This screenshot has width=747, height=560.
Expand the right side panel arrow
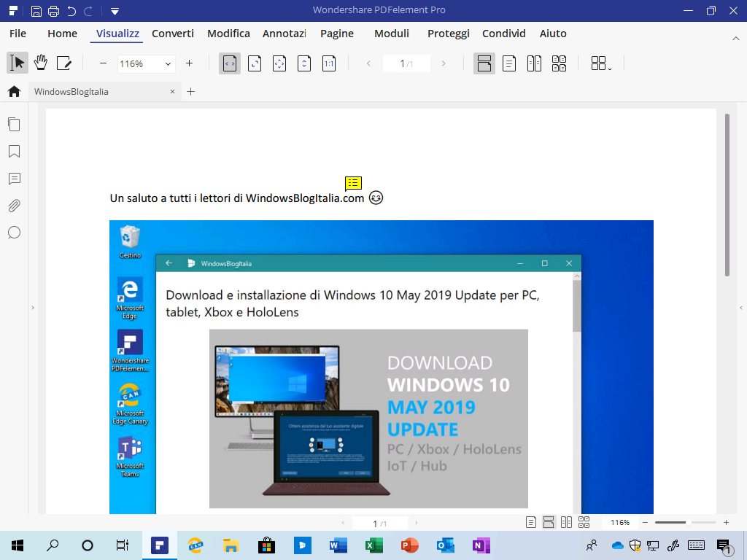741,308
